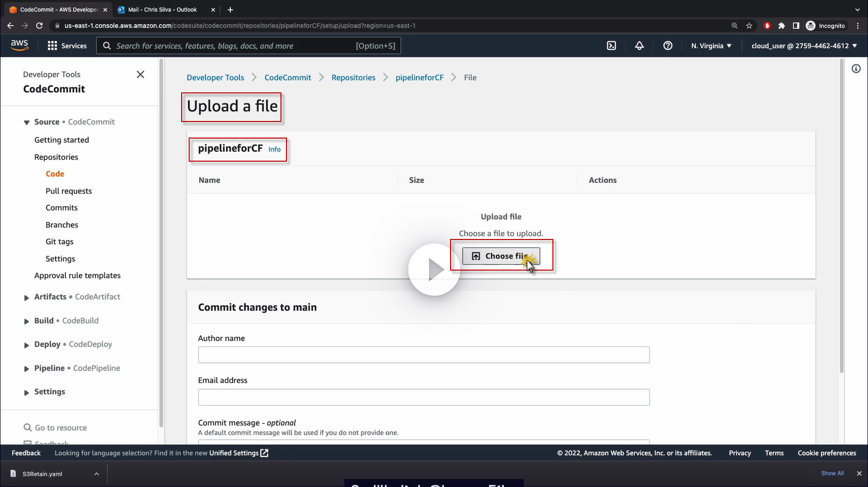
Task: Close the downloads bar
Action: coord(859,473)
